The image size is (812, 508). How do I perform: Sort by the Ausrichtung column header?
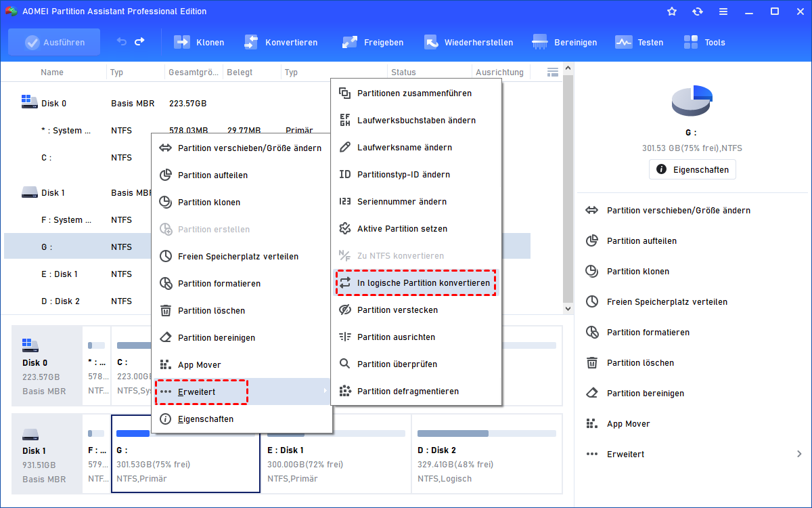coord(500,72)
